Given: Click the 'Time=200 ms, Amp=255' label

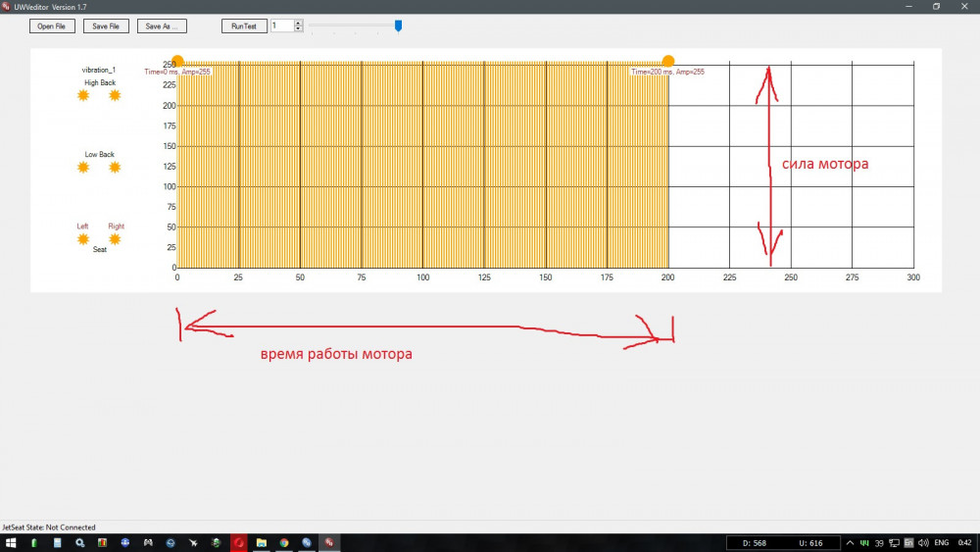Looking at the screenshot, I should (667, 72).
